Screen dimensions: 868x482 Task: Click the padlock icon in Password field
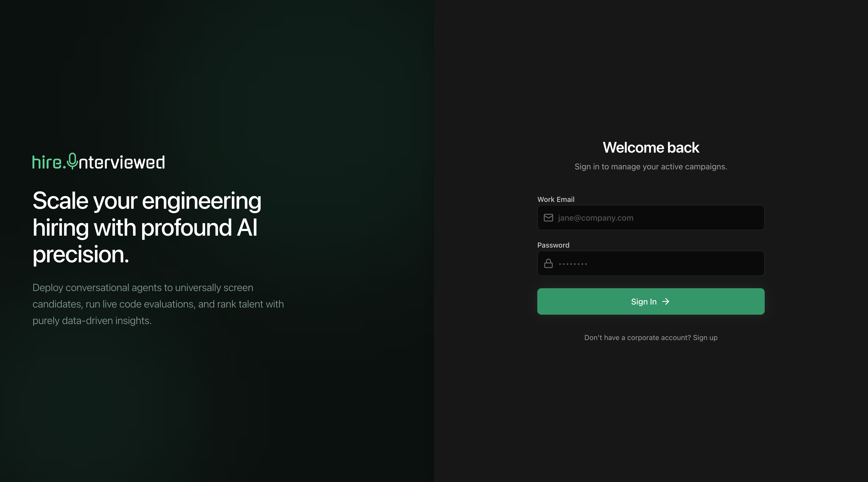548,264
